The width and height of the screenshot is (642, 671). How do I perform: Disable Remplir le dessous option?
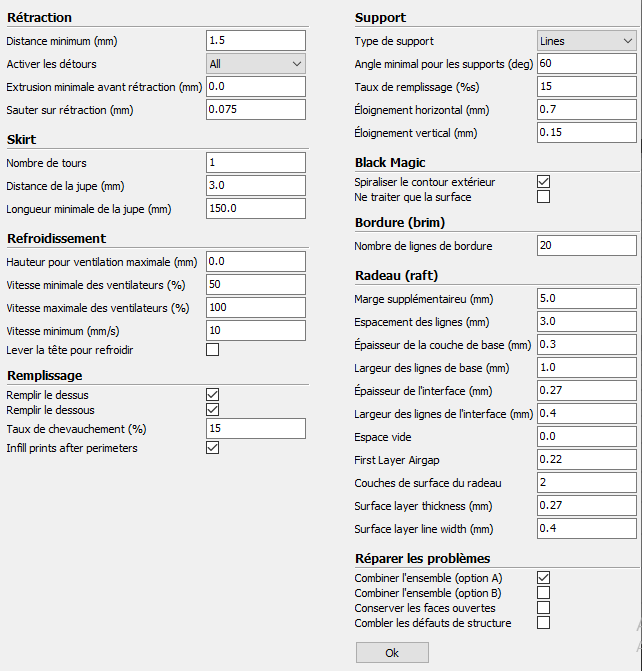[213, 410]
